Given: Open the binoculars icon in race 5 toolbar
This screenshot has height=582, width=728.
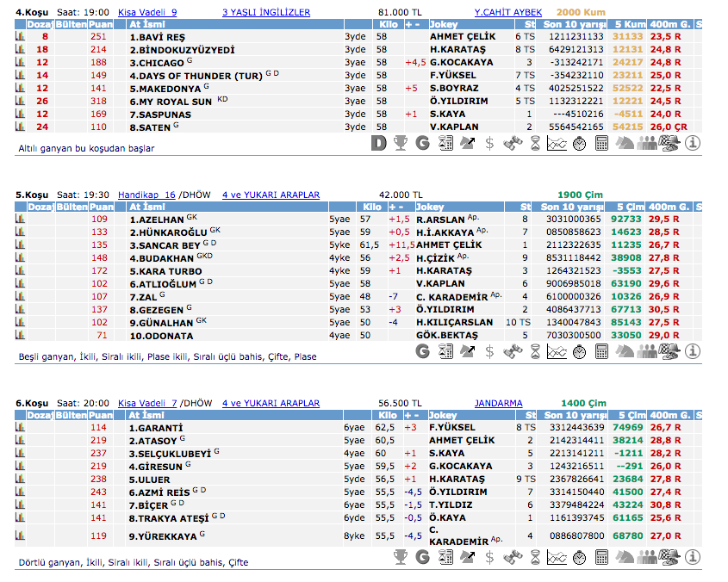Looking at the screenshot, I should (x=513, y=351).
